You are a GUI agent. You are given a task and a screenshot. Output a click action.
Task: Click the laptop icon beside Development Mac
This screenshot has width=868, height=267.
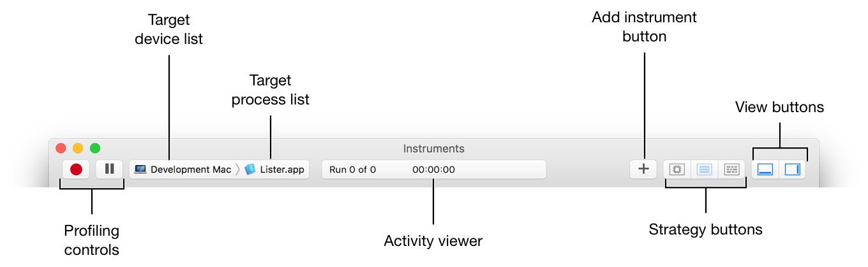(x=140, y=170)
